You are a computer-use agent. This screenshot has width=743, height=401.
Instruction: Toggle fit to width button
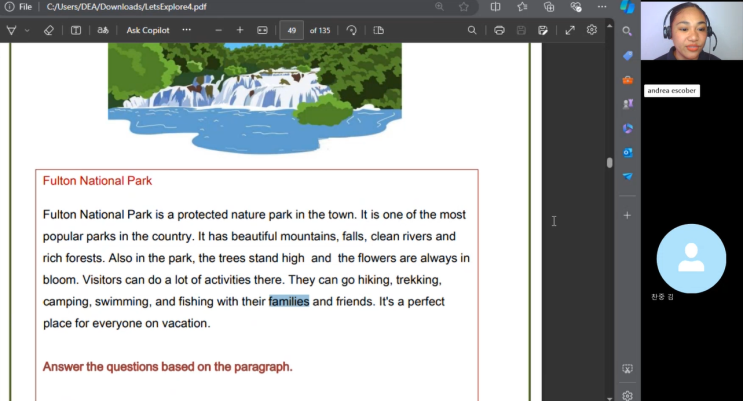[x=262, y=30]
